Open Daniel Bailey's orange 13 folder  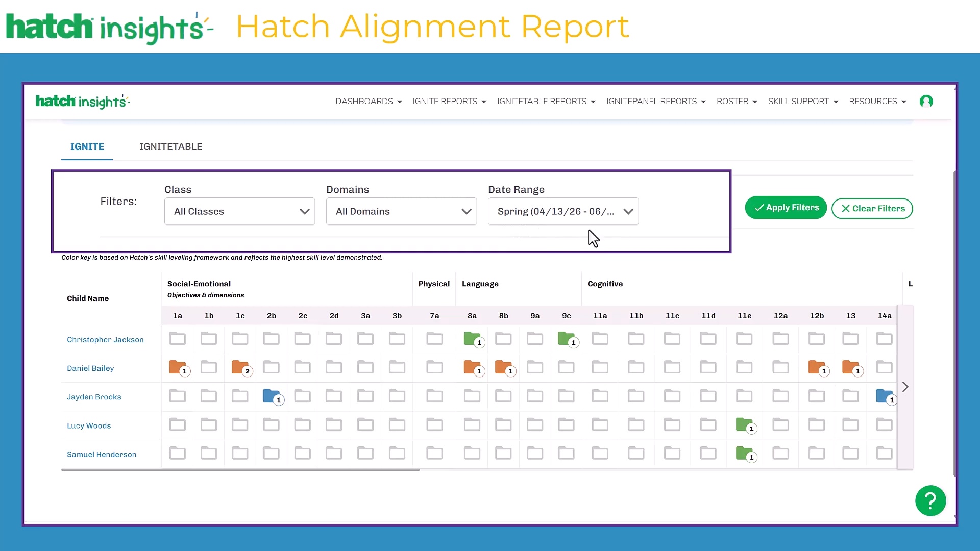point(851,367)
